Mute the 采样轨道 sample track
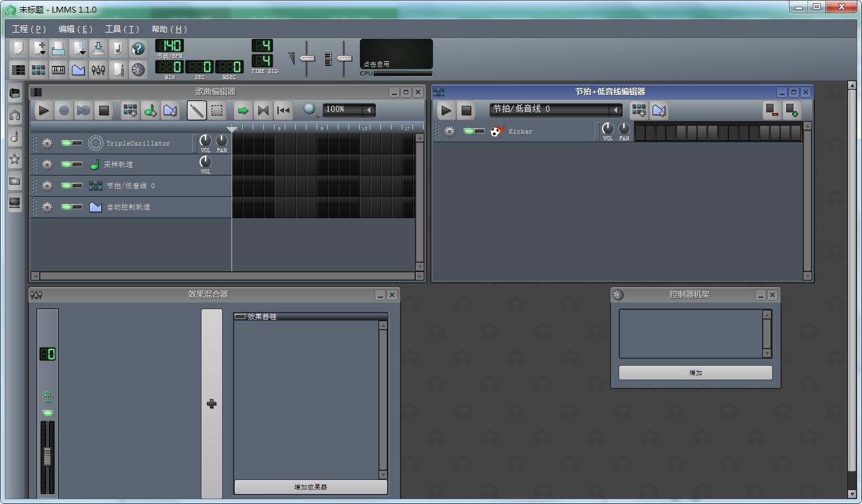862x504 pixels. coord(66,164)
